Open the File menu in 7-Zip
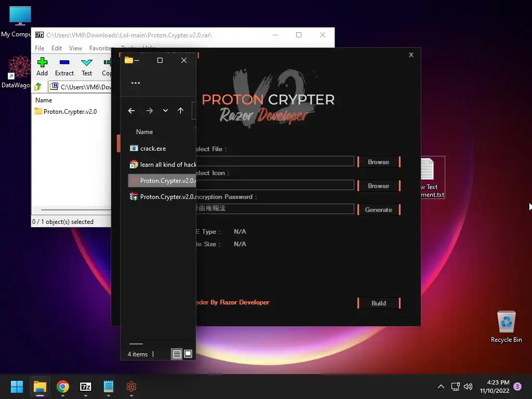The image size is (532, 399). (39, 48)
